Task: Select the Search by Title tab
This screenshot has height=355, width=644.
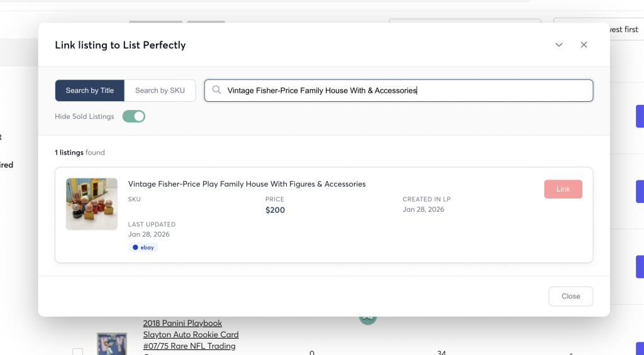Action: coord(90,90)
